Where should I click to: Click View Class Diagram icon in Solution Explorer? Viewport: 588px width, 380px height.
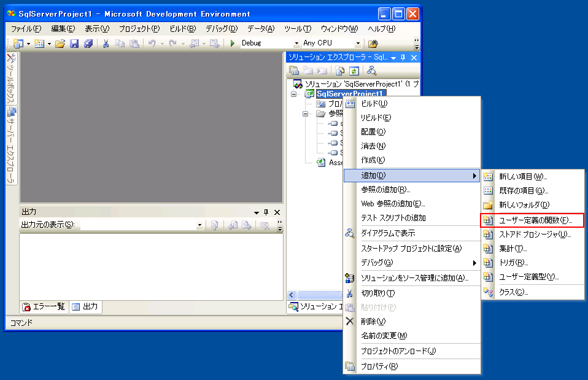coord(371,71)
